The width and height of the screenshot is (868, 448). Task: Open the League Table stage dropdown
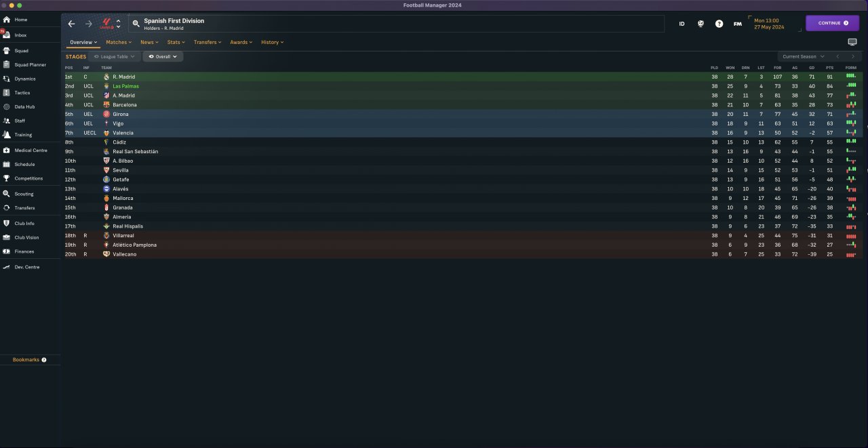[114, 57]
